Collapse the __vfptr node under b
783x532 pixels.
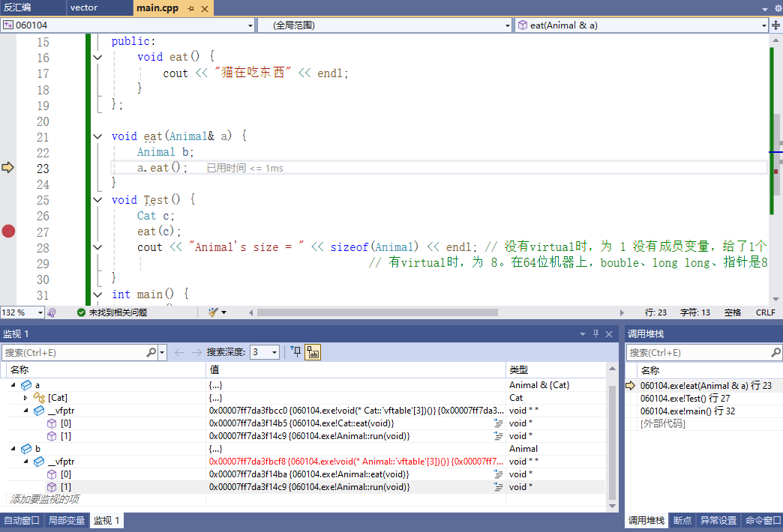click(x=26, y=462)
